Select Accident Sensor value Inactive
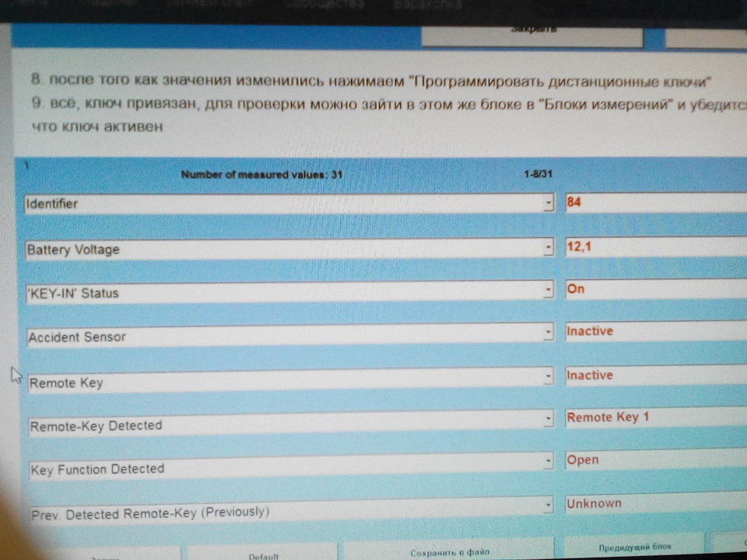The width and height of the screenshot is (747, 560). pyautogui.click(x=656, y=331)
